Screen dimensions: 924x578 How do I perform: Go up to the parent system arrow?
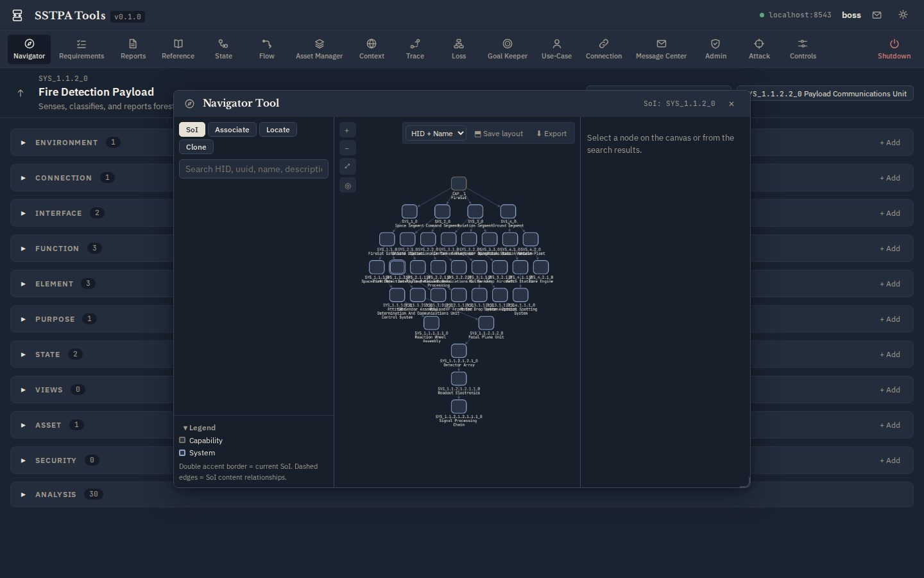tap(21, 93)
